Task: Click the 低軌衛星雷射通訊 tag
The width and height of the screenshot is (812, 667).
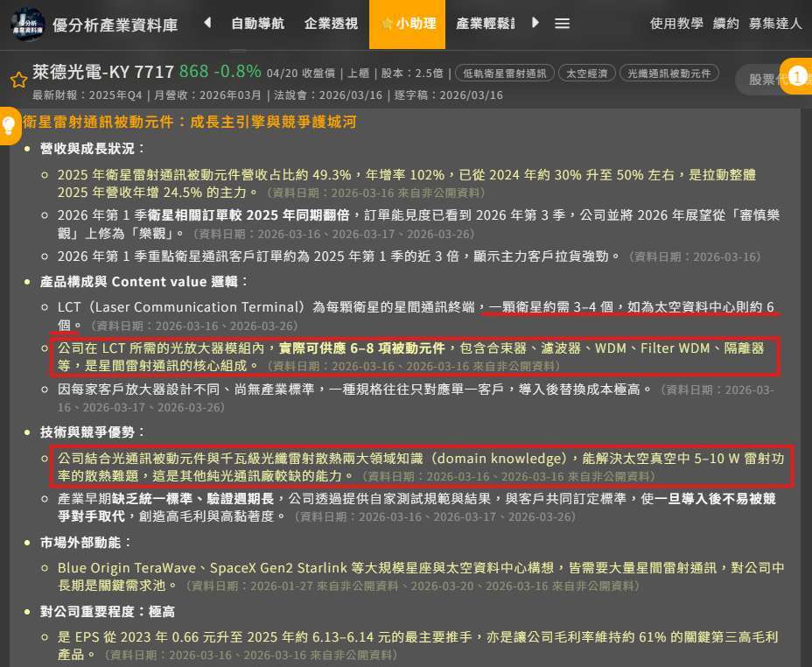Action: click(x=505, y=74)
